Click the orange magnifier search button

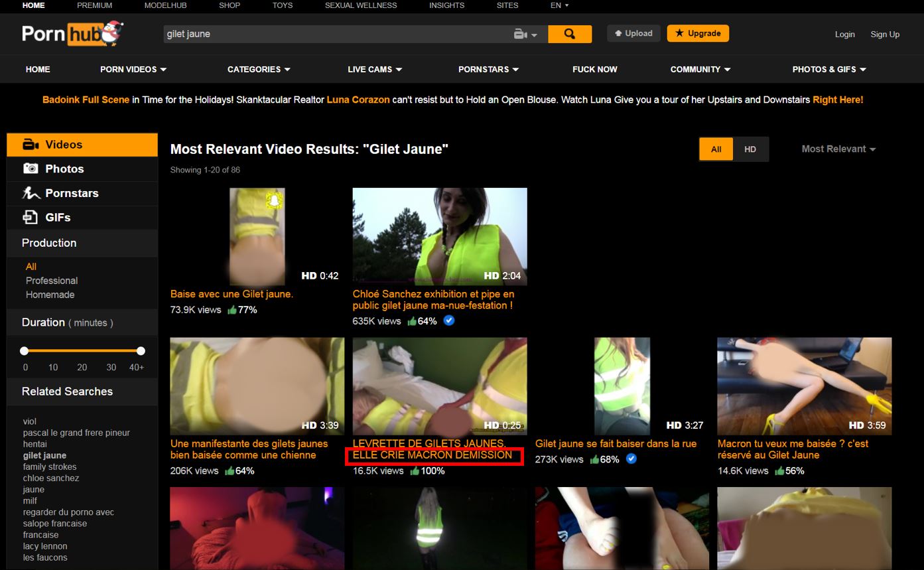coord(569,34)
